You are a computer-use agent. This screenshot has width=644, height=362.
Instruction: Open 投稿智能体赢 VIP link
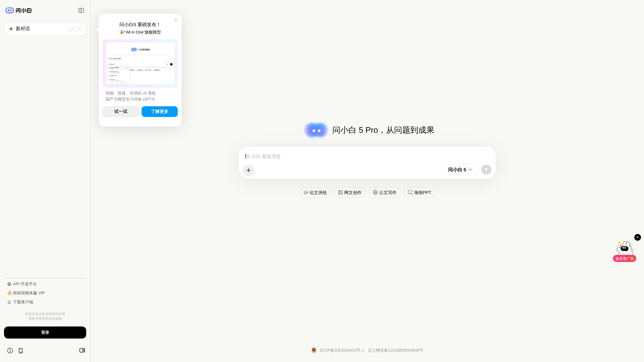[x=26, y=293]
